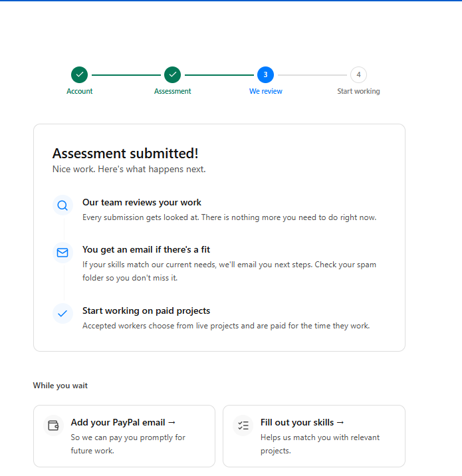The width and height of the screenshot is (462, 476).
Task: Click the Assessment submitted! heading
Action: pos(126,154)
